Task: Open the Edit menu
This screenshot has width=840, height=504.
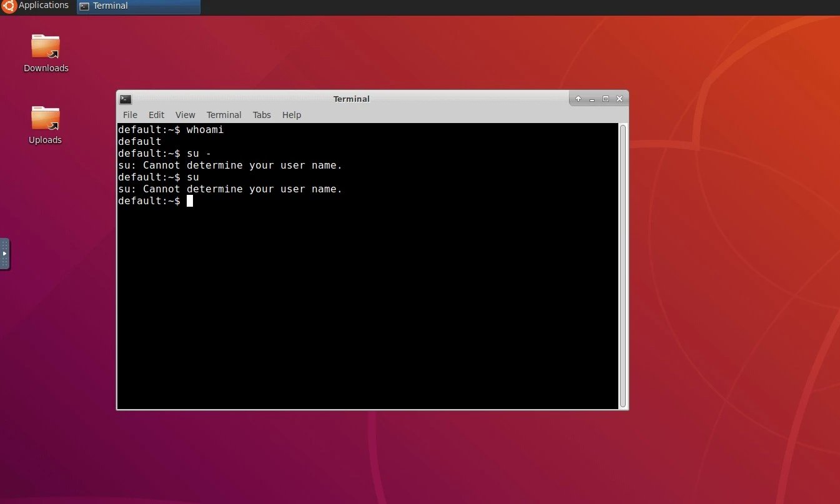Action: tap(156, 115)
